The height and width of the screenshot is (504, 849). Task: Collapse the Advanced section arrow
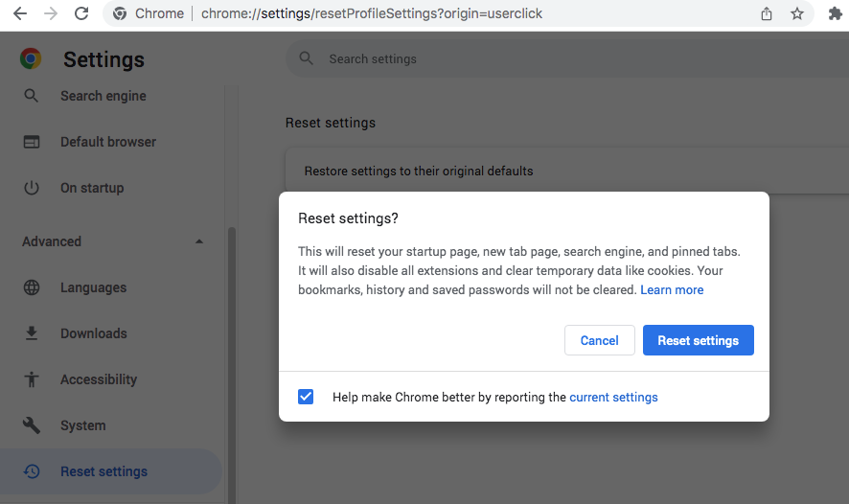point(199,241)
